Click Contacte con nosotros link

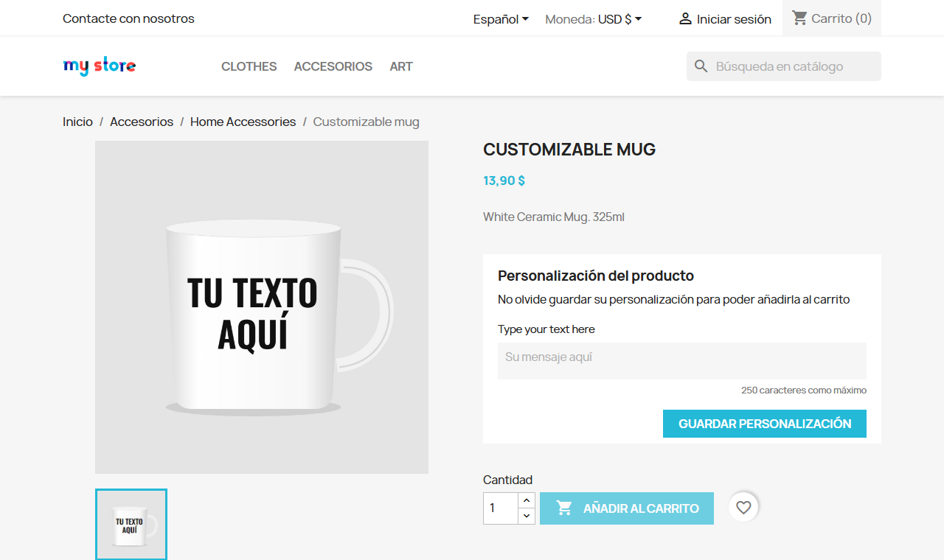128,18
